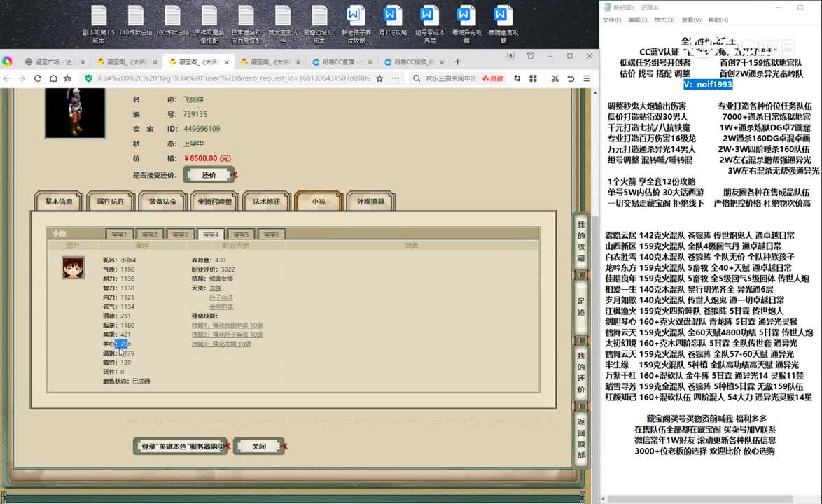Image resolution: width=822 pixels, height=504 pixels.
Task: Open the 技能3 强化龙腾 link
Action: pos(221,344)
